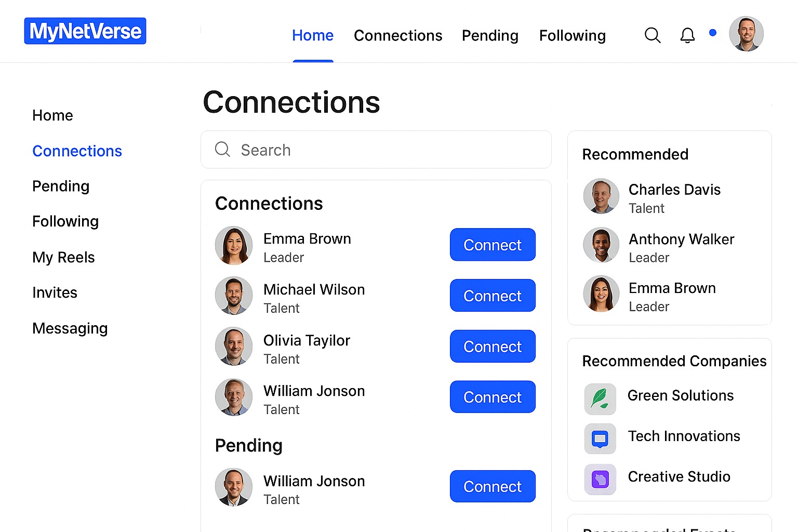This screenshot has width=798, height=532.
Task: Connect with Michael Wilson
Action: pyautogui.click(x=493, y=296)
